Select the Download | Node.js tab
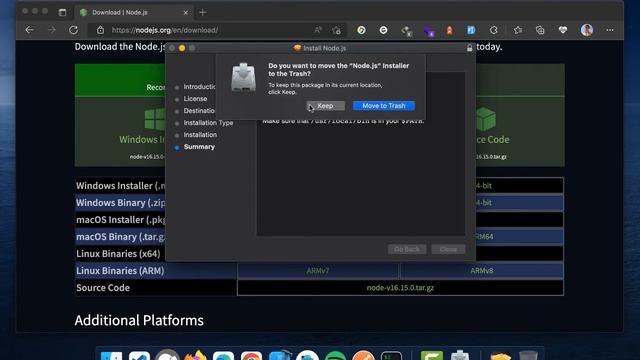Screen dimensions: 640x360 coord(135,13)
